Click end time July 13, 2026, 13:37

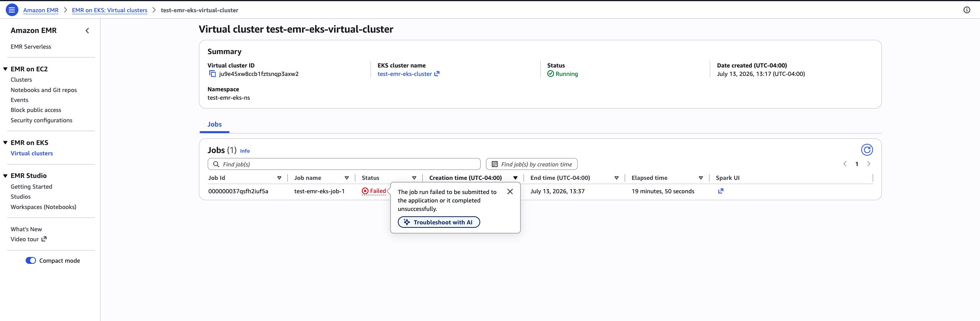click(x=558, y=191)
